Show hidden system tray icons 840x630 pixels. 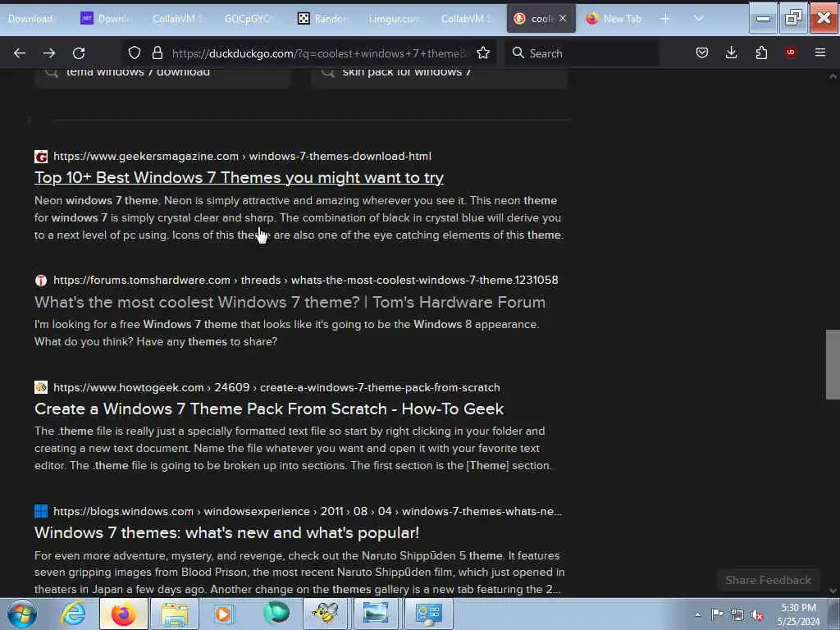697,615
